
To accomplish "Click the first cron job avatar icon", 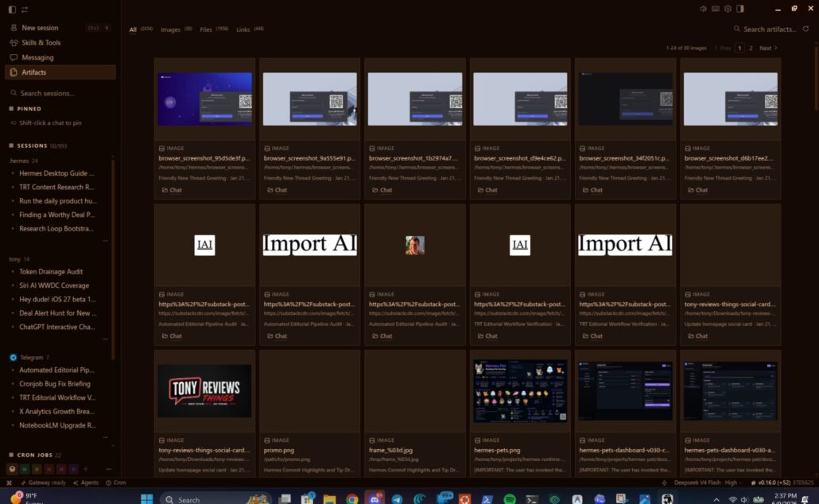I will coord(12,469).
